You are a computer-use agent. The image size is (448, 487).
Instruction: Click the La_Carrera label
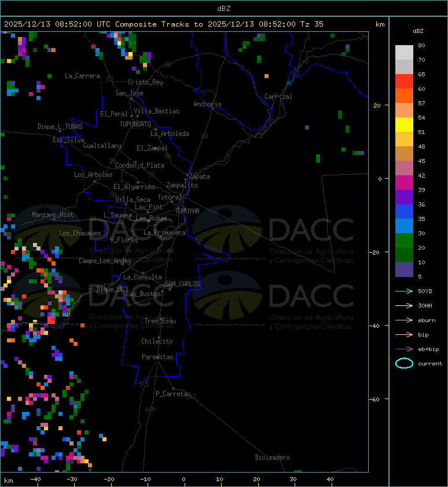pos(82,76)
